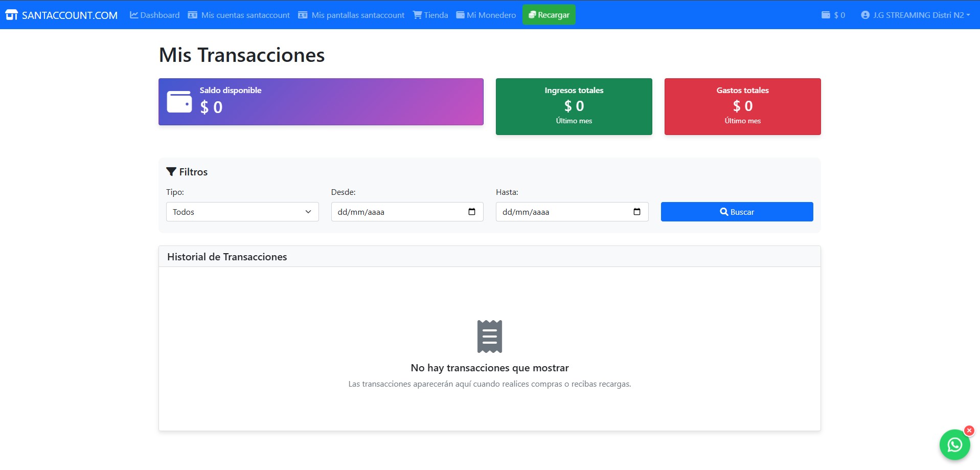Navigate to Mis pantallas santaccount
This screenshot has width=980, height=470.
[x=351, y=15]
